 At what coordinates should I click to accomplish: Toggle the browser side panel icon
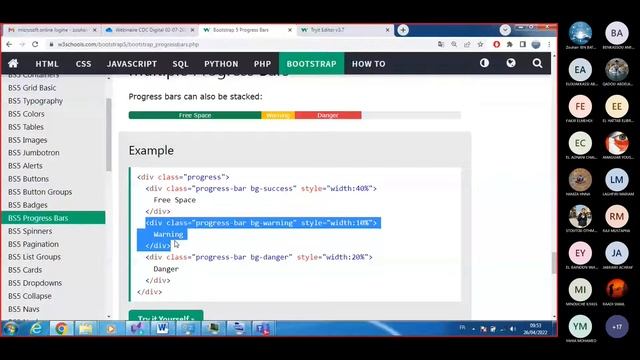click(x=522, y=44)
